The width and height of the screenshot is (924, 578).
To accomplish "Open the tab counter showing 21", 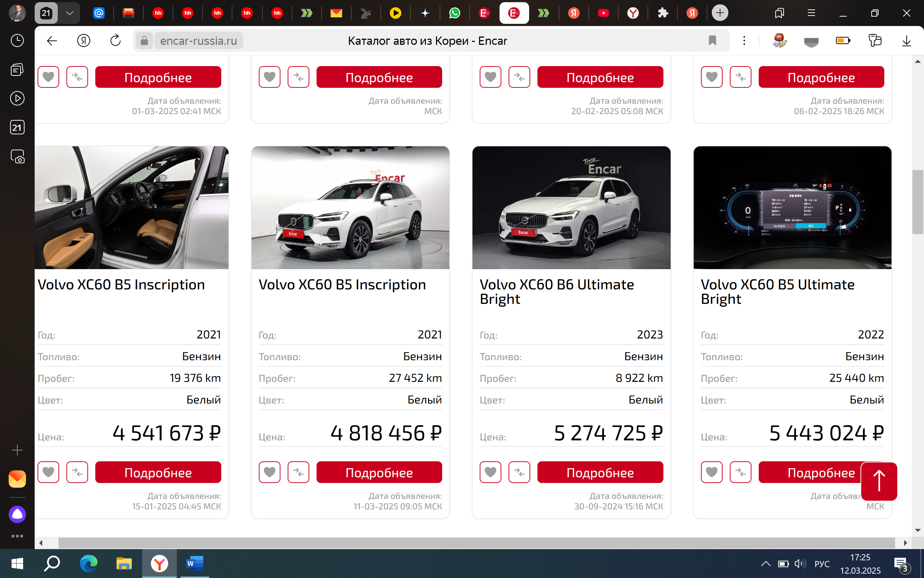I will tap(46, 13).
